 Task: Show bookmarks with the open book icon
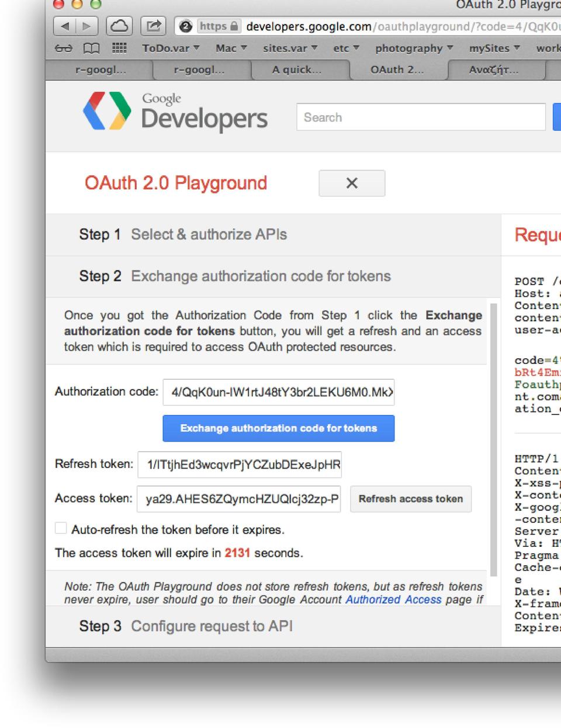point(91,48)
